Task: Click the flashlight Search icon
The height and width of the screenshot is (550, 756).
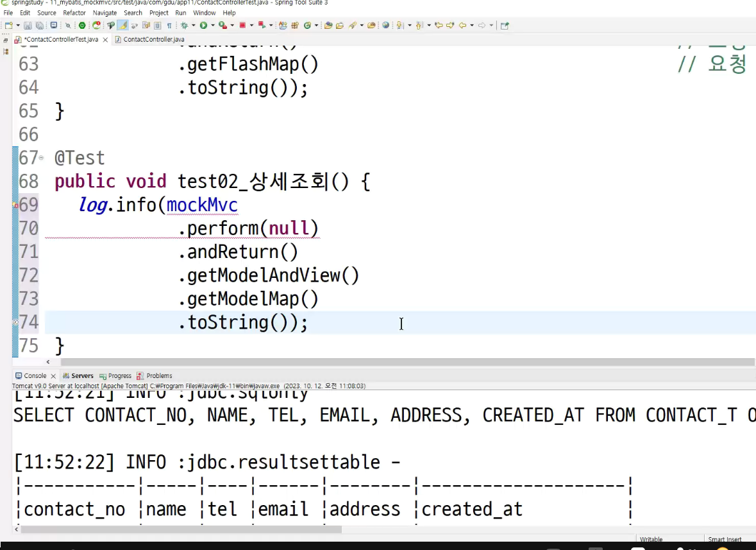Action: tap(353, 26)
